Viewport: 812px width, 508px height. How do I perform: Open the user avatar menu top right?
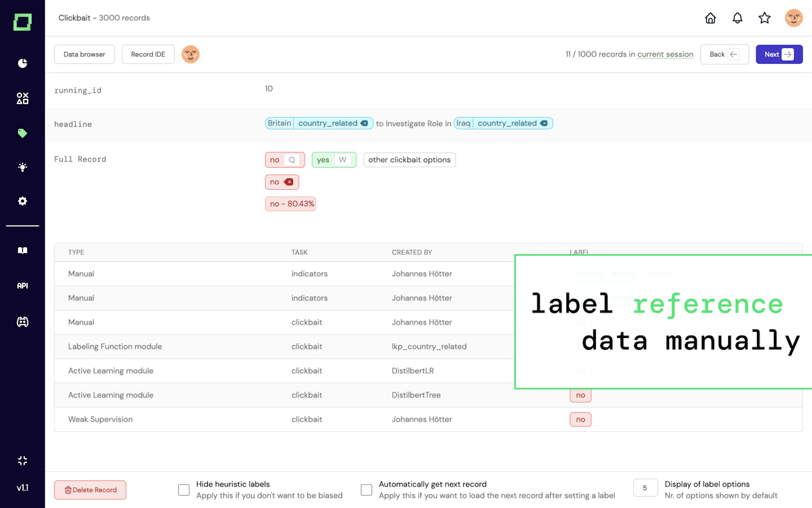[x=793, y=18]
